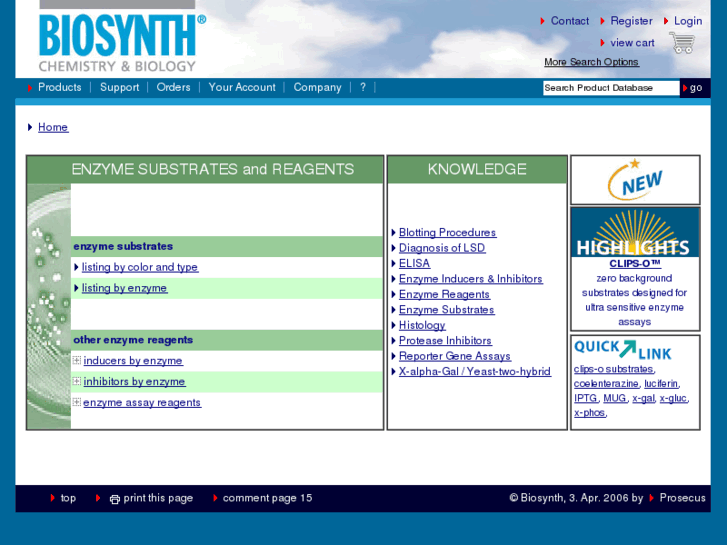
Task: Click the shopping cart icon
Action: (x=682, y=43)
